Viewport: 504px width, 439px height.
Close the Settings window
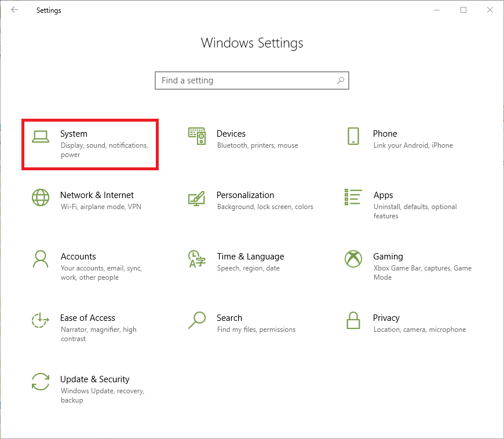(x=490, y=10)
